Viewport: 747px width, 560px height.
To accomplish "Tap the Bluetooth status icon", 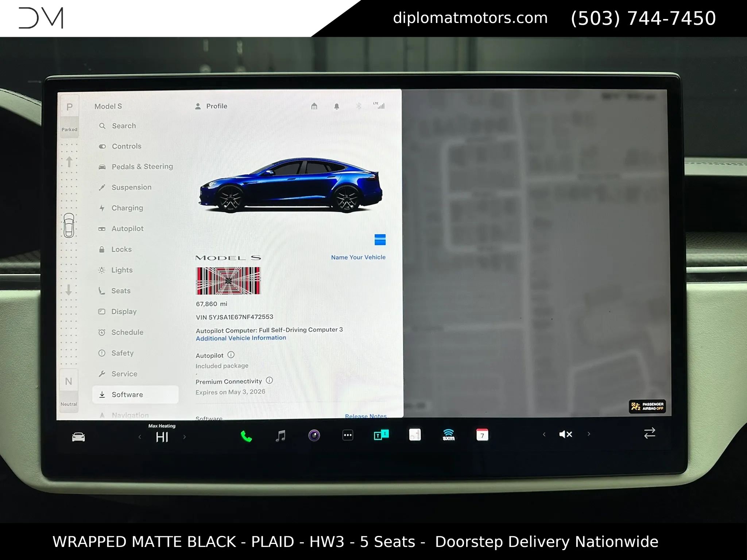I will coord(359,106).
